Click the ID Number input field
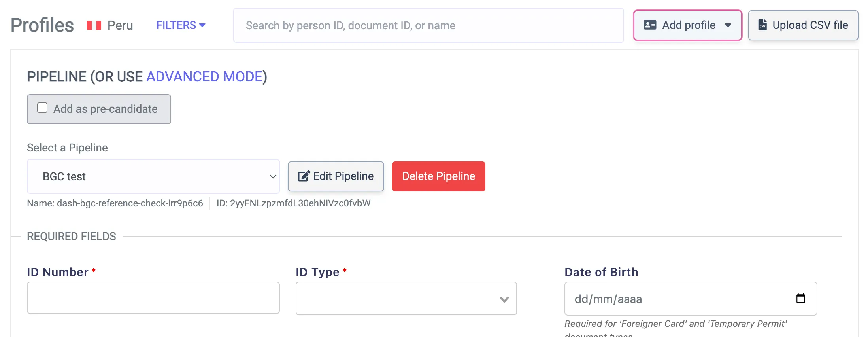The height and width of the screenshot is (337, 868). click(x=153, y=297)
